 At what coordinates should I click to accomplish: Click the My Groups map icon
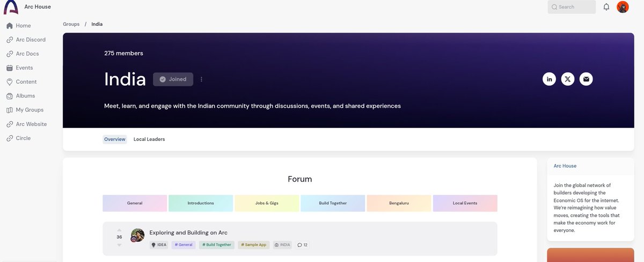(10, 110)
